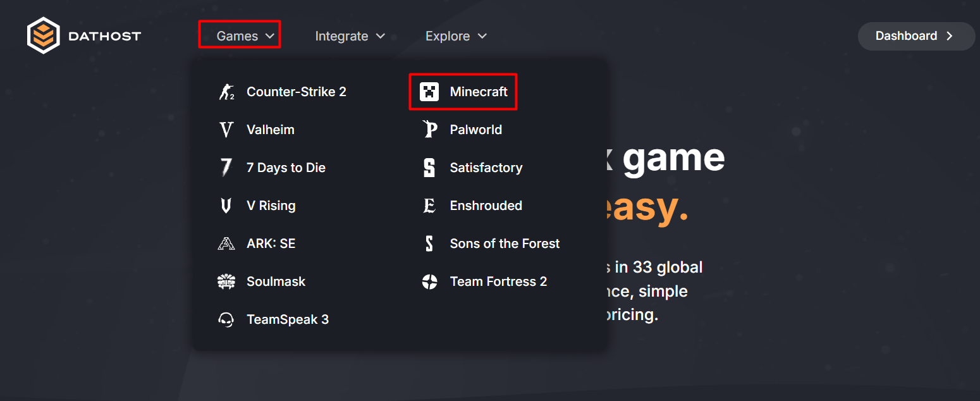Image resolution: width=980 pixels, height=401 pixels.
Task: Select Enshrouded from the menu
Action: (472, 206)
